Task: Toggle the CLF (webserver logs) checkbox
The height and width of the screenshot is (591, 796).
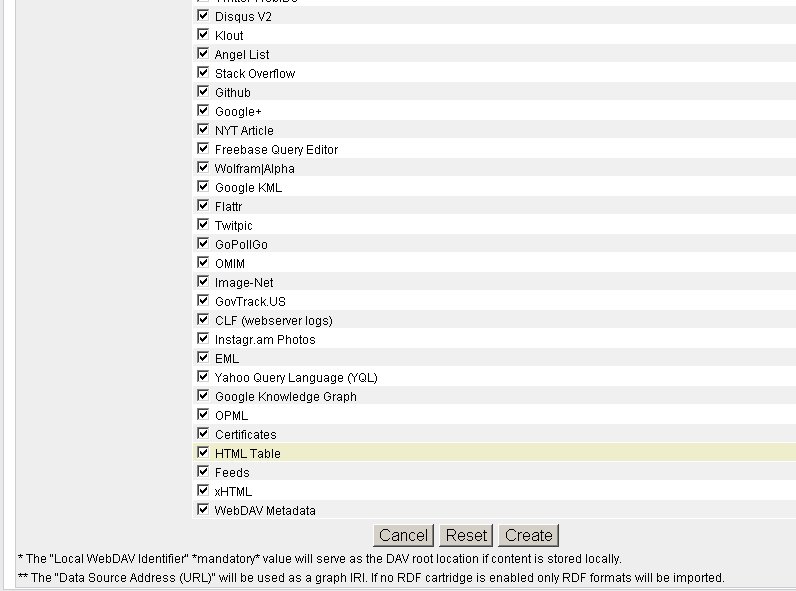Action: coord(203,320)
